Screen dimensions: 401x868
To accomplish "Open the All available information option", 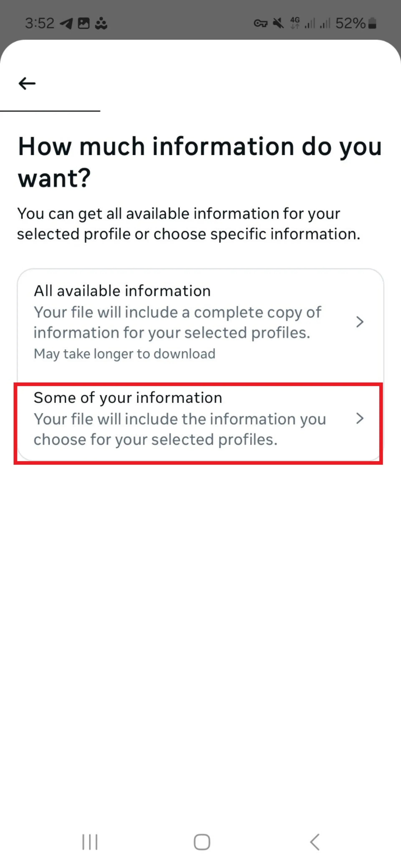I will click(200, 322).
